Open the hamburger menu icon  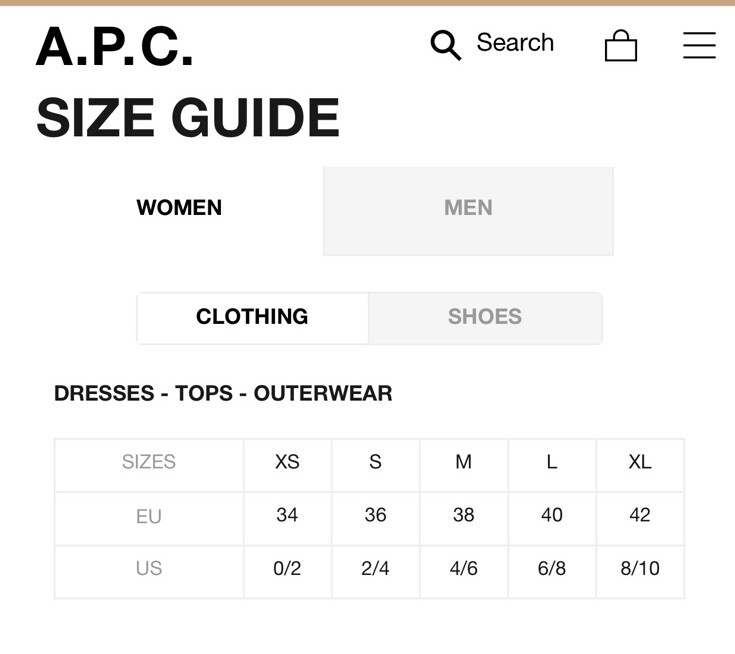point(699,45)
